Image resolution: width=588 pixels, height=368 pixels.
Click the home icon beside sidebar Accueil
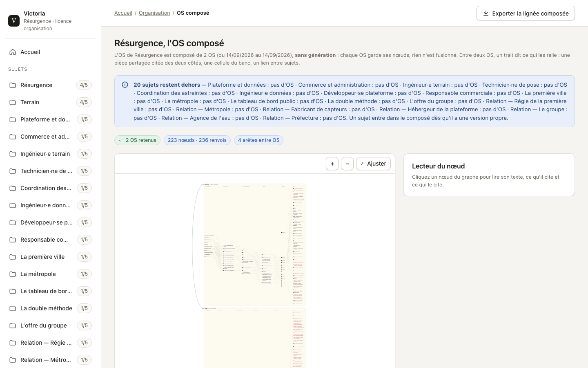13,52
